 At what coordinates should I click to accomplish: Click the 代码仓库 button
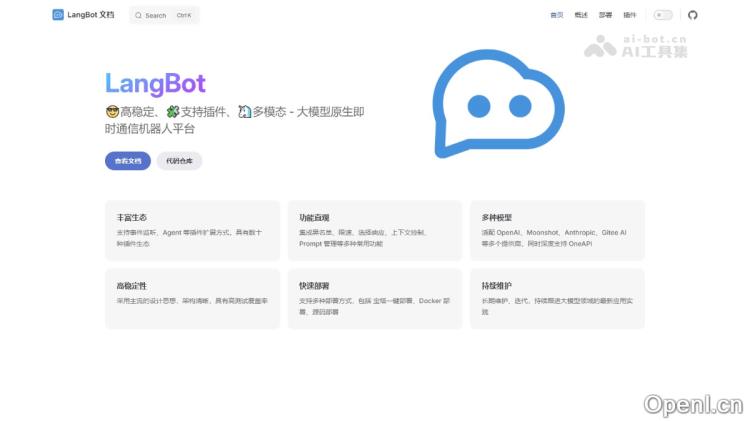[179, 161]
